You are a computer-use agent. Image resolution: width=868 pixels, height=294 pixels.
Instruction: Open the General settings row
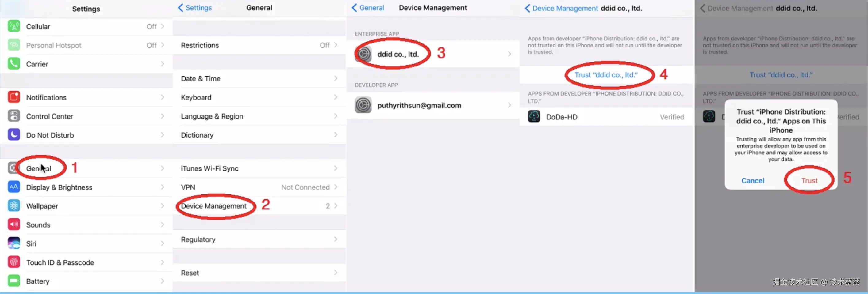click(86, 168)
